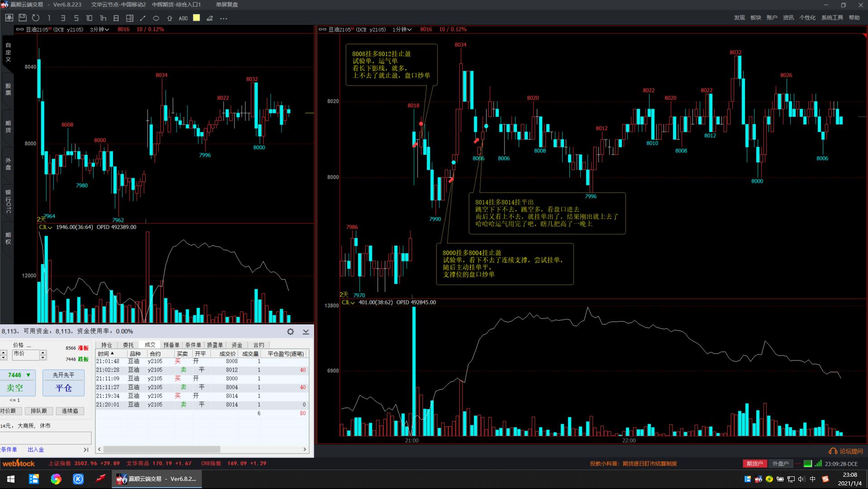Click the horizontal scrollbar thumb in trade table
The width and height of the screenshot is (868, 489).
pos(162,449)
